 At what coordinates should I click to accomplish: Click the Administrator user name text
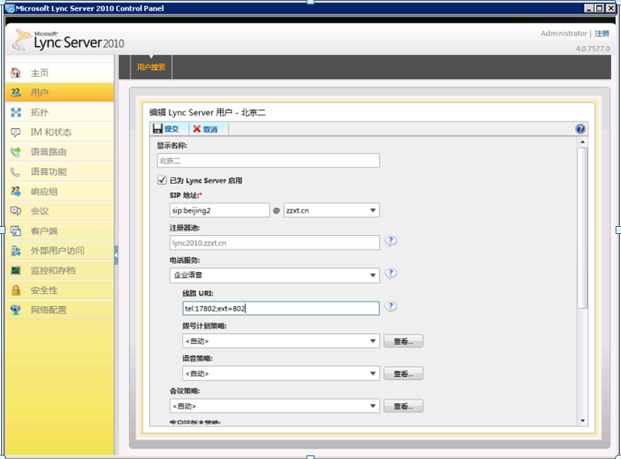click(x=564, y=34)
